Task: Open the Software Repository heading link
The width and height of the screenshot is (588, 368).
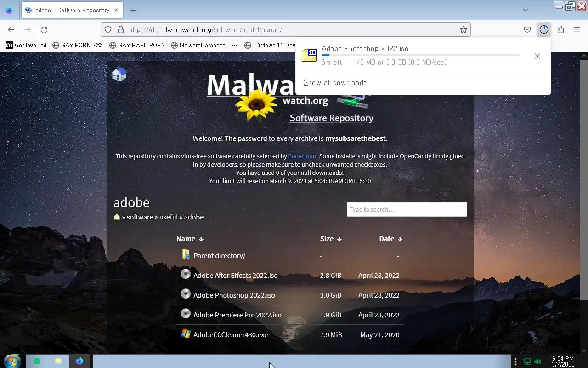Action: coord(331,118)
